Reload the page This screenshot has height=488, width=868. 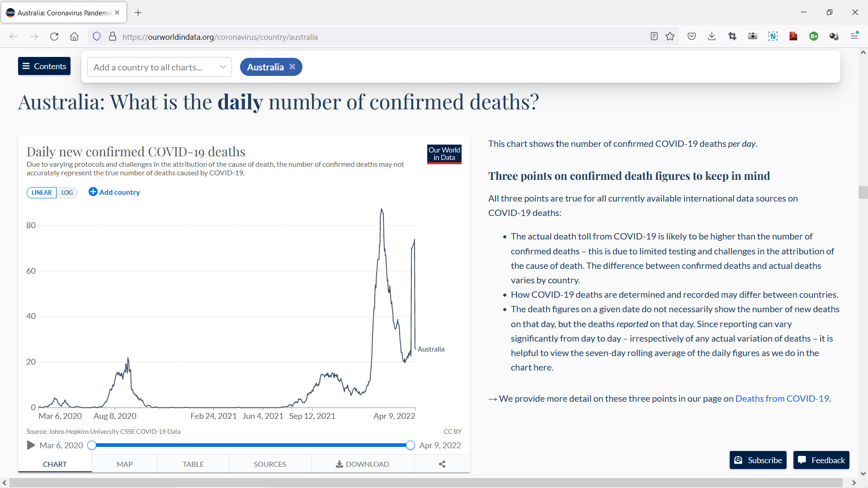pos(54,37)
